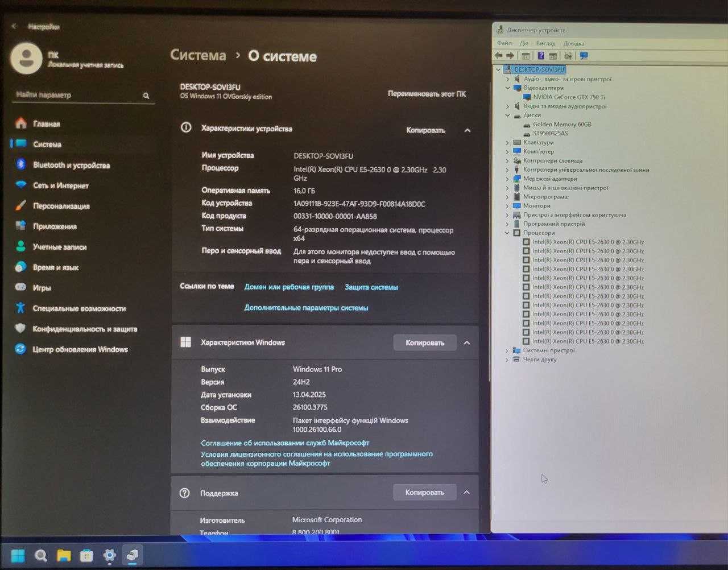The width and height of the screenshot is (728, 570).
Task: Open Приложения in the Settings sidebar
Action: pos(55,226)
